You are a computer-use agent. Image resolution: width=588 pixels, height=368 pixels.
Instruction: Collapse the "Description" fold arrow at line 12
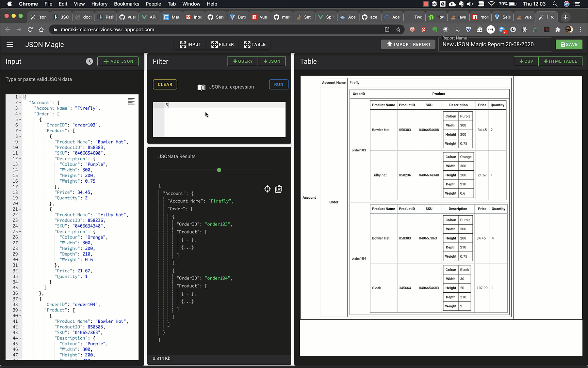[20, 159]
